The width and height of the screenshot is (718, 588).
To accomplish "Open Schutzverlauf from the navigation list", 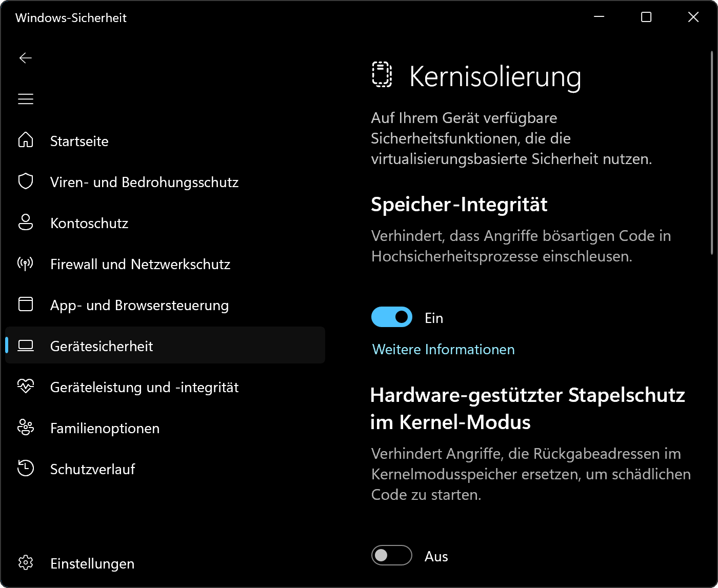I will click(92, 469).
